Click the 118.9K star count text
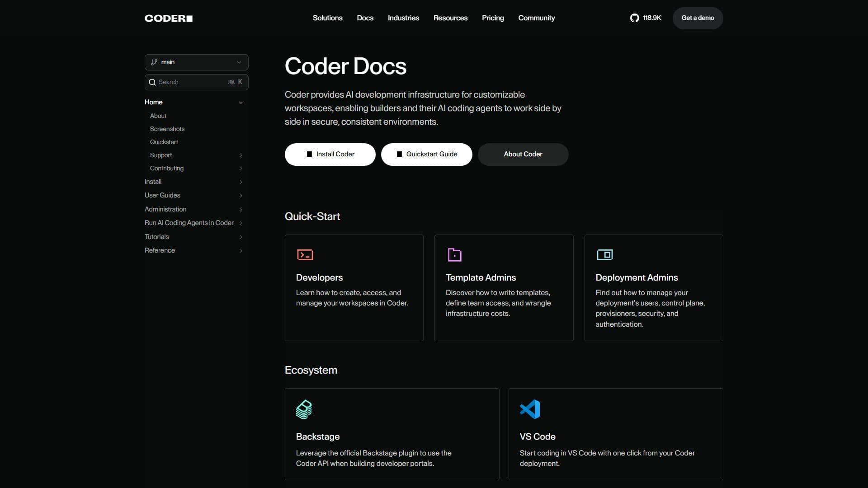Viewport: 868px width, 488px height. click(652, 18)
